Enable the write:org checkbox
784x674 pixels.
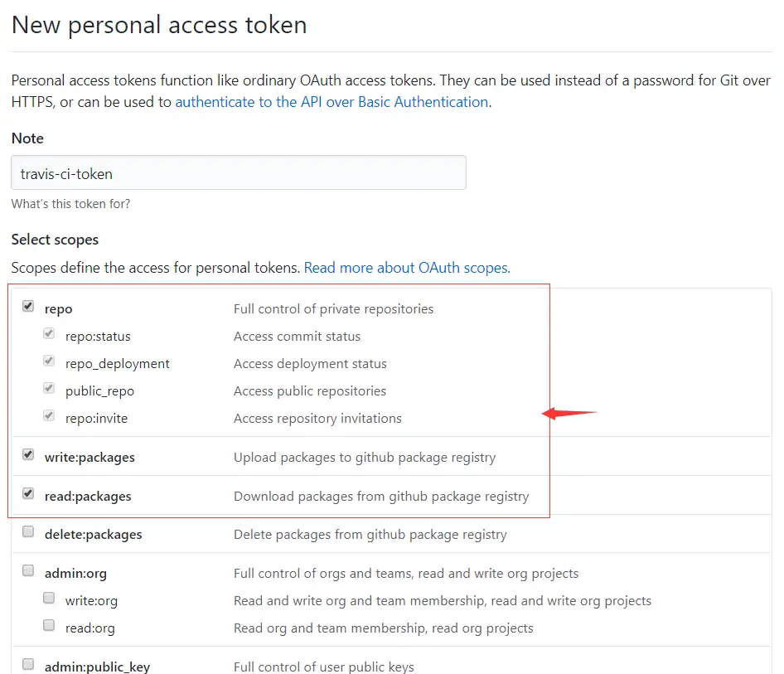tap(50, 599)
